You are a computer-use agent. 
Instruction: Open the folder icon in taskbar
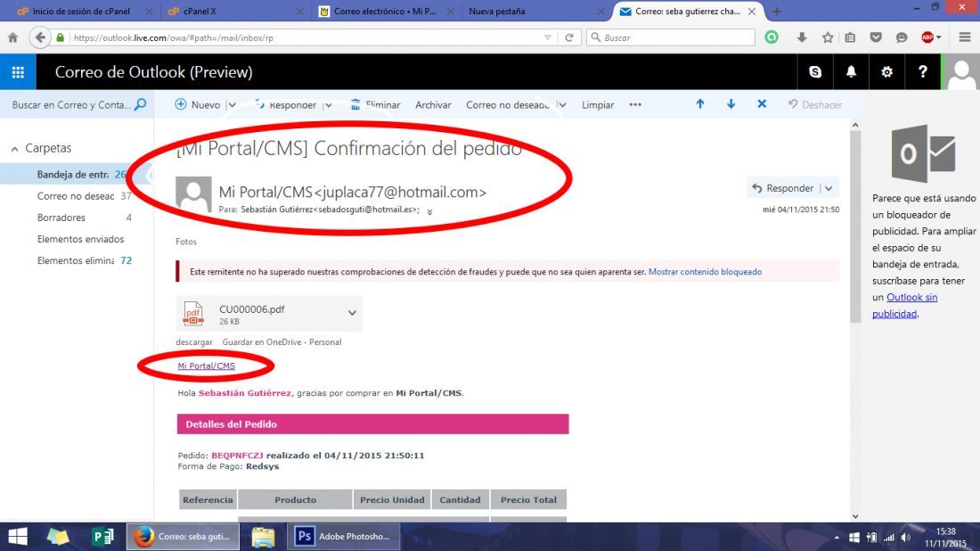pos(263,537)
